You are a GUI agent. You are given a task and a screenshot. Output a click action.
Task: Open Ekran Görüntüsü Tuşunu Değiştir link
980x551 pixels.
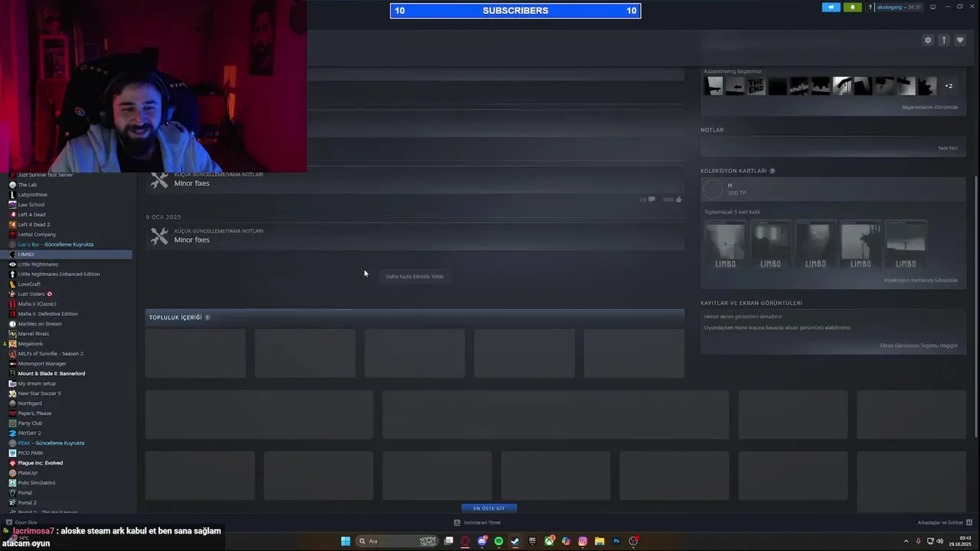[919, 345]
